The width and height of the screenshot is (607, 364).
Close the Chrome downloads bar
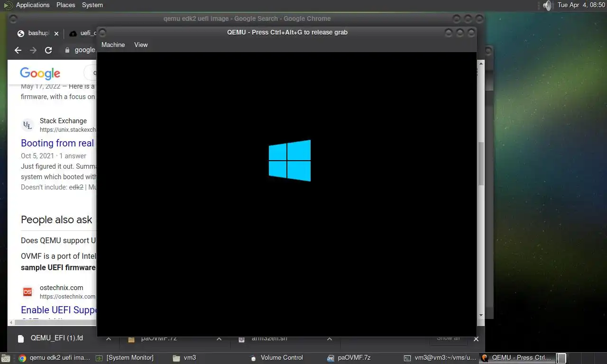(476, 339)
